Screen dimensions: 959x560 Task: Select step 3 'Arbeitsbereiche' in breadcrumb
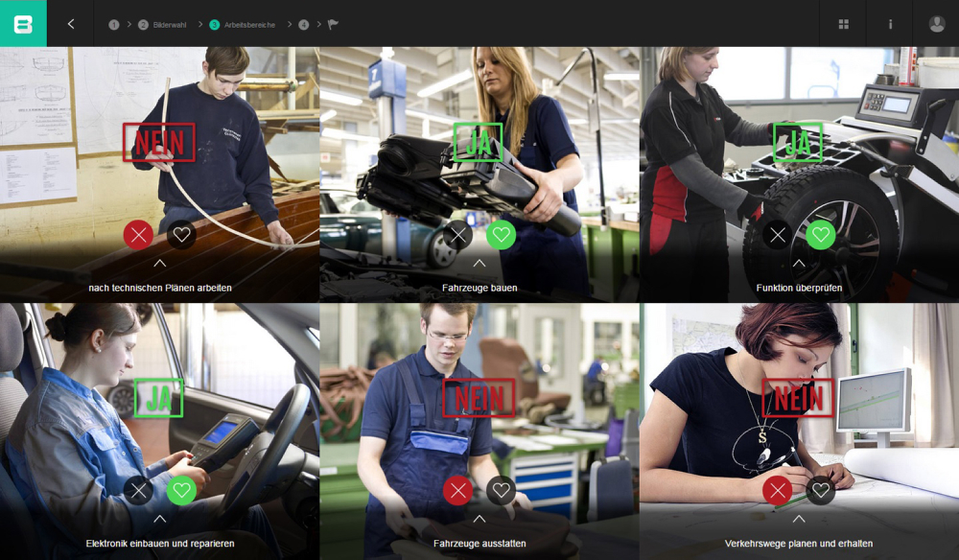[x=244, y=25]
